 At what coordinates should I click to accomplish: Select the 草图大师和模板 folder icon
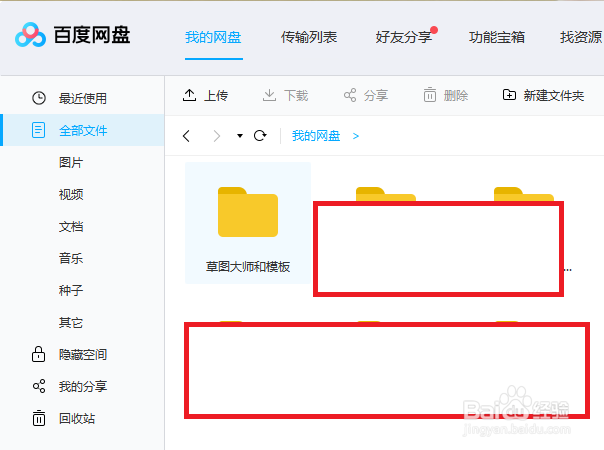tap(248, 212)
